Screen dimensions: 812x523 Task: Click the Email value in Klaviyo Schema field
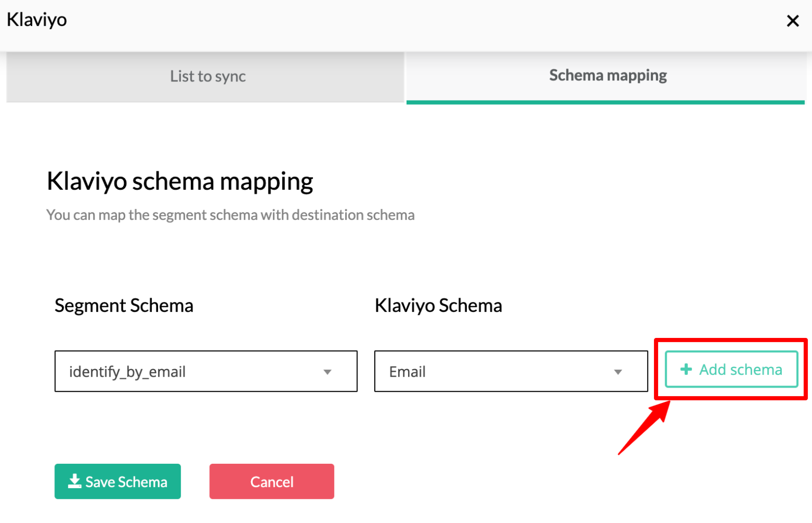(x=407, y=372)
